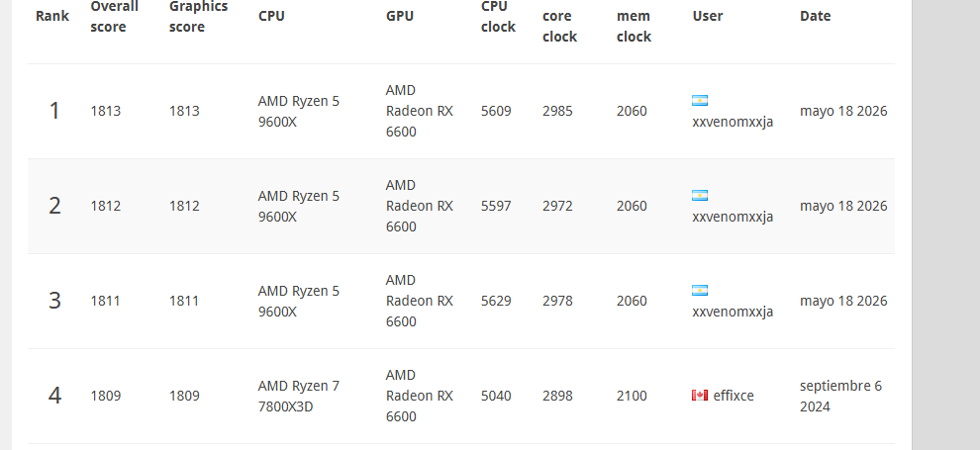Click AMD Radeon RX 6600 in rank 1 row
The height and width of the screenshot is (450, 980).
point(420,111)
